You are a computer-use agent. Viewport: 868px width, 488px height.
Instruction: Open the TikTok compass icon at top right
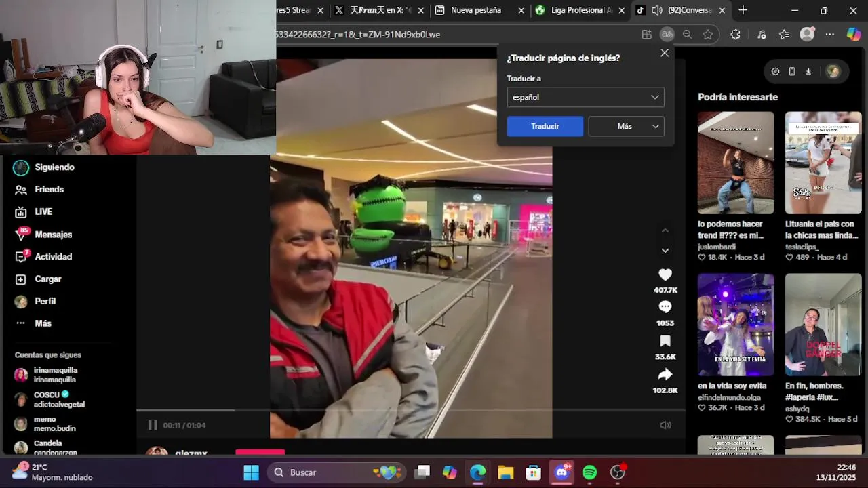[775, 71]
